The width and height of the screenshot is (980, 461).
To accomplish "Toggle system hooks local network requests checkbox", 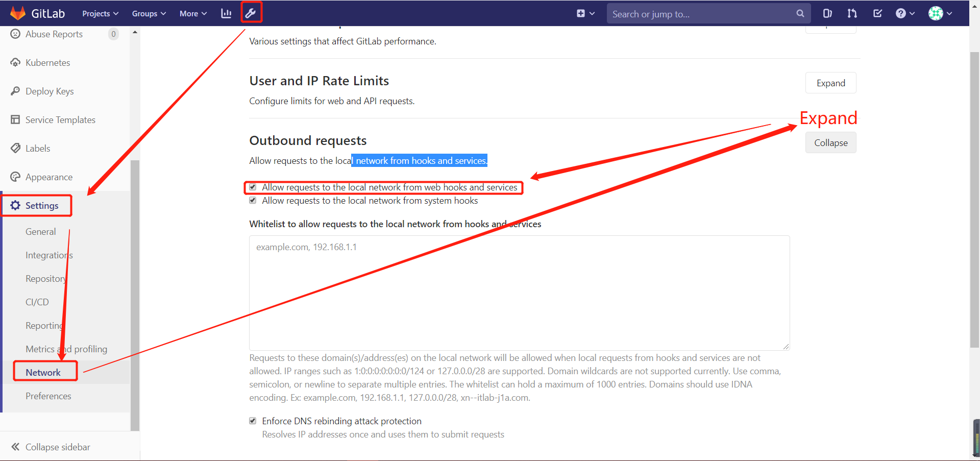I will (x=253, y=201).
